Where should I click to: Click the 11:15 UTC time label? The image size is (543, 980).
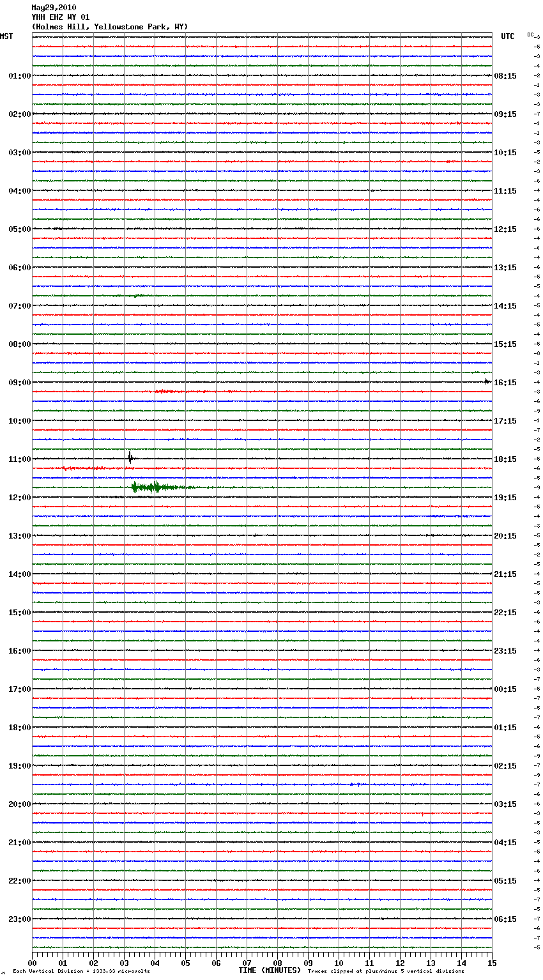pos(505,191)
